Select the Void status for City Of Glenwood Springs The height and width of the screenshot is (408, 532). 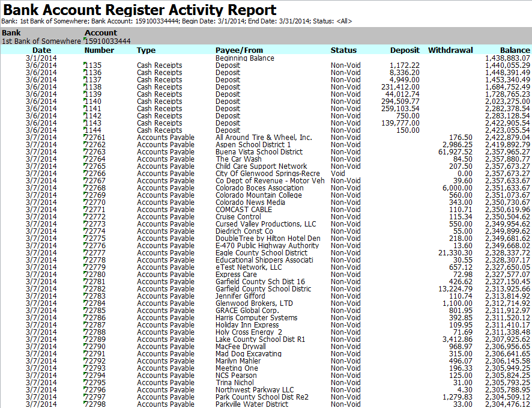click(x=338, y=174)
